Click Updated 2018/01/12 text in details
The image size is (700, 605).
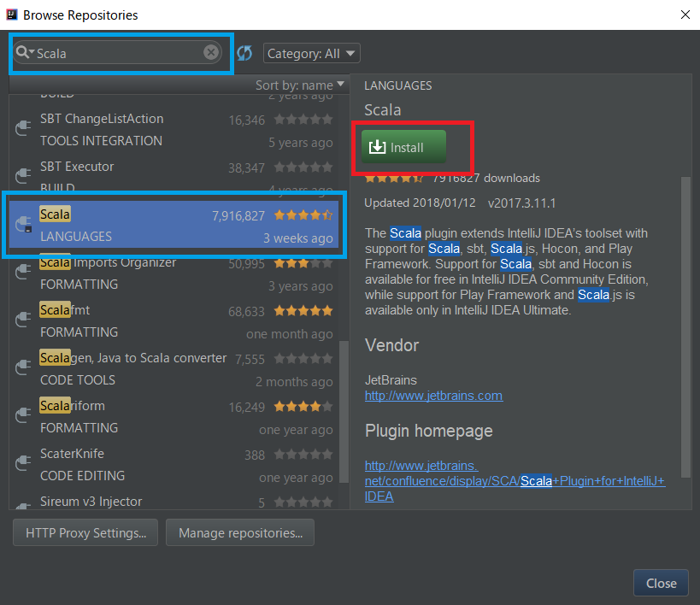click(420, 203)
